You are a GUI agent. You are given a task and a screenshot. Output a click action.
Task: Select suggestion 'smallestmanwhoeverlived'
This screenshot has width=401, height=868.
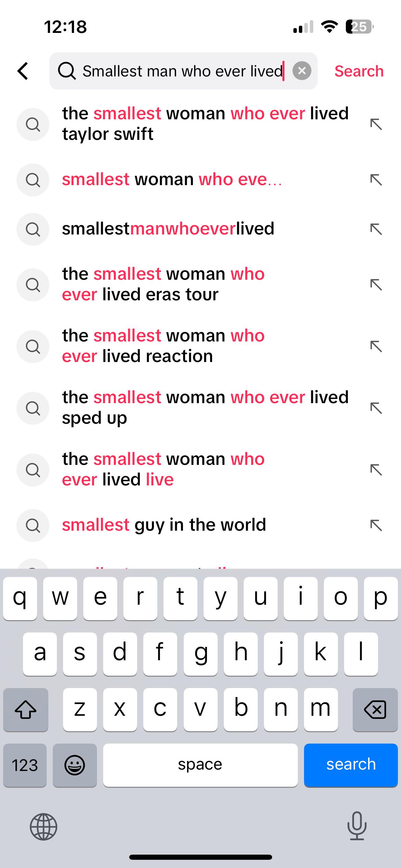[168, 229]
